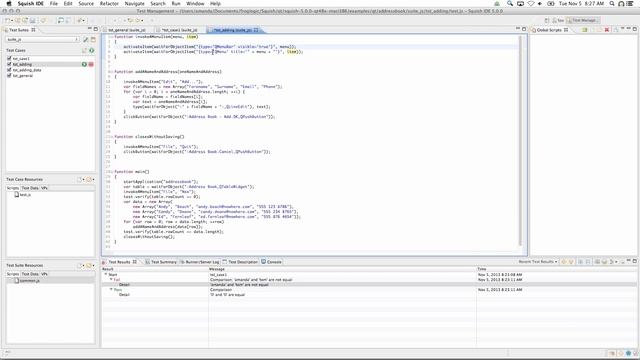Collapse the Pass node in Test Results
Screen dimensions: 640x360
(x=111, y=289)
